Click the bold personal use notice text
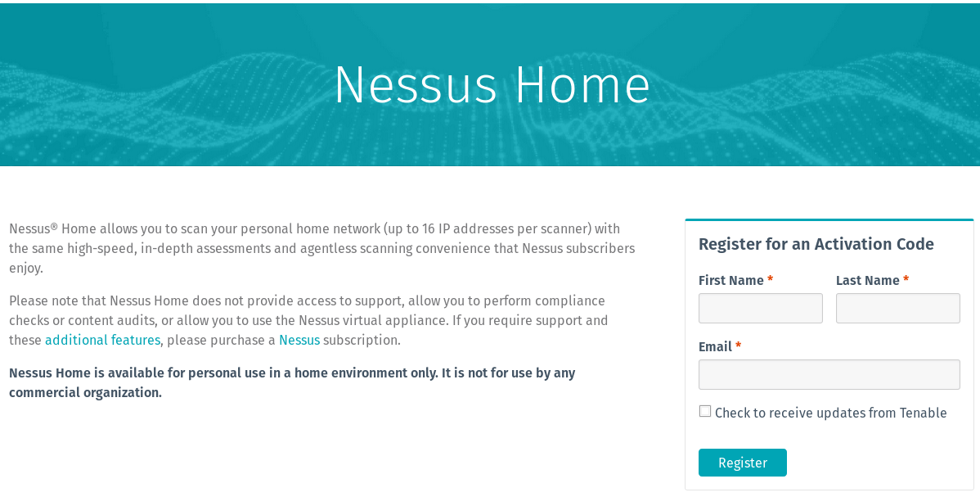Viewport: 980px width, 497px height. [x=292, y=382]
